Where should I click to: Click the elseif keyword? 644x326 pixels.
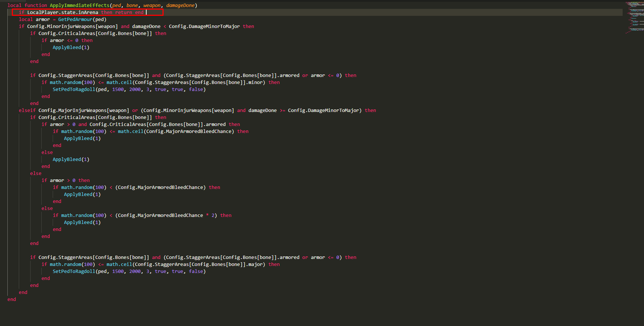click(27, 111)
